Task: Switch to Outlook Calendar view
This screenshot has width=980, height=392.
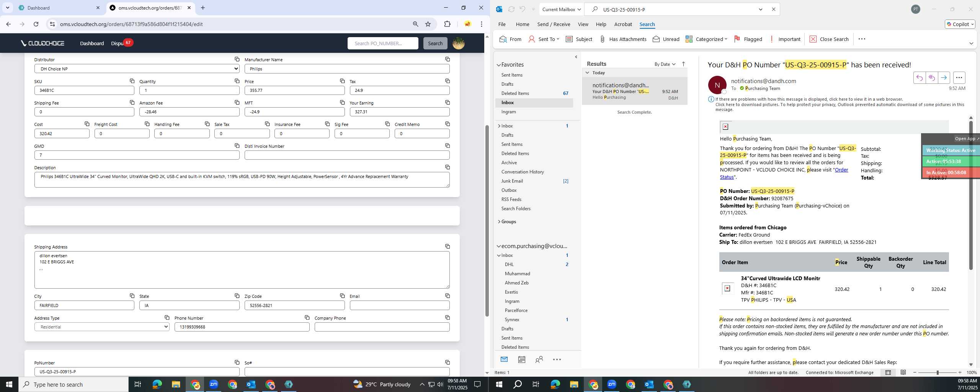Action: click(521, 359)
